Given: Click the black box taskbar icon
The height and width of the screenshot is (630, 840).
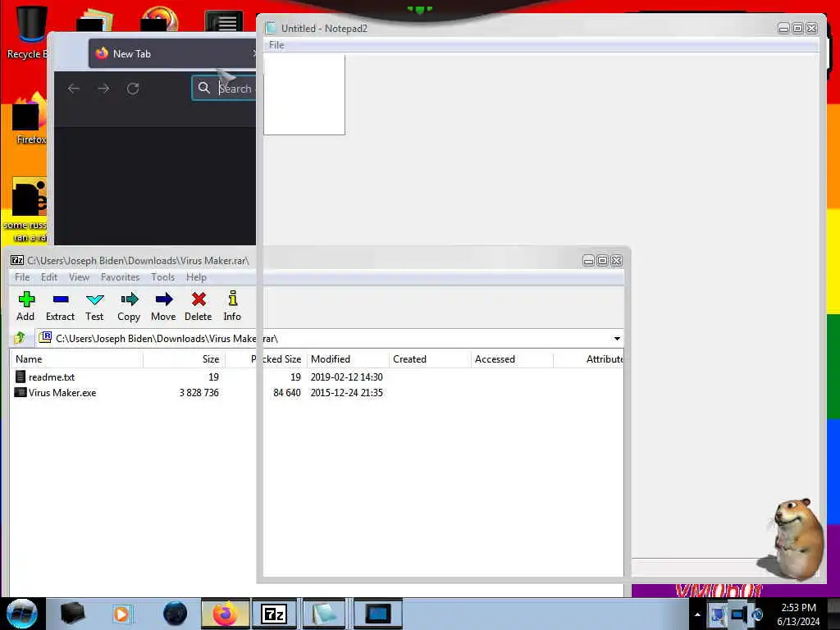Looking at the screenshot, I should pyautogui.click(x=72, y=614).
